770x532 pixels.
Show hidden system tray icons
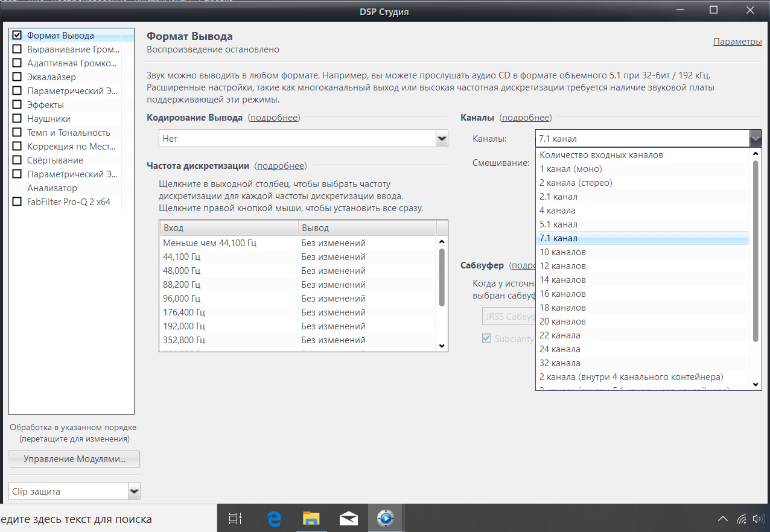click(722, 519)
